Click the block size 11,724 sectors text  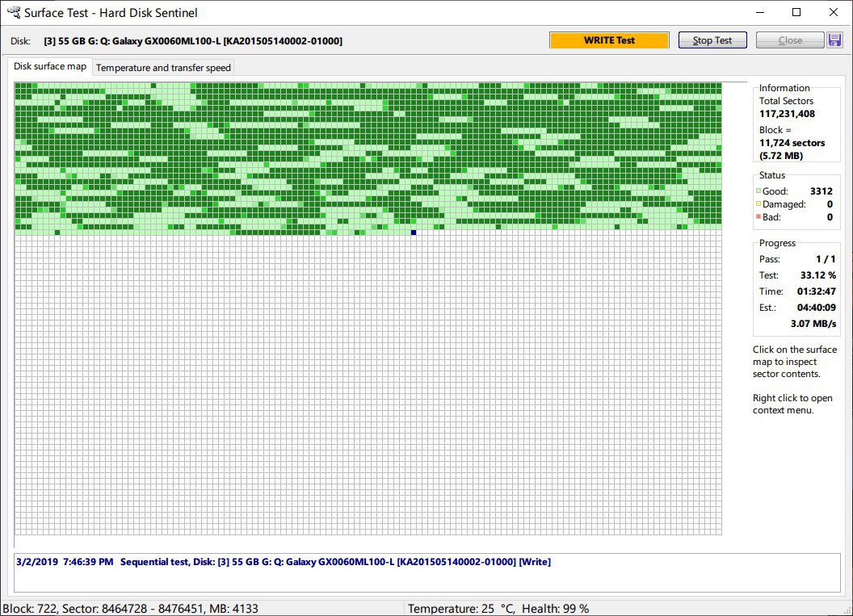pos(792,143)
